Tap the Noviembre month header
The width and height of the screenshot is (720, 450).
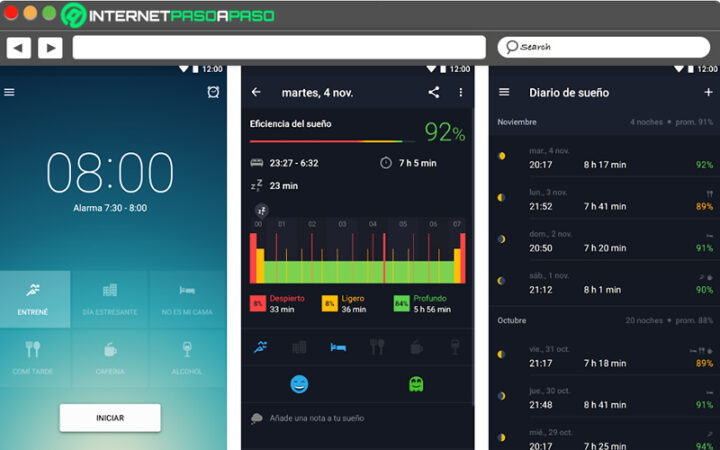pyautogui.click(x=605, y=122)
